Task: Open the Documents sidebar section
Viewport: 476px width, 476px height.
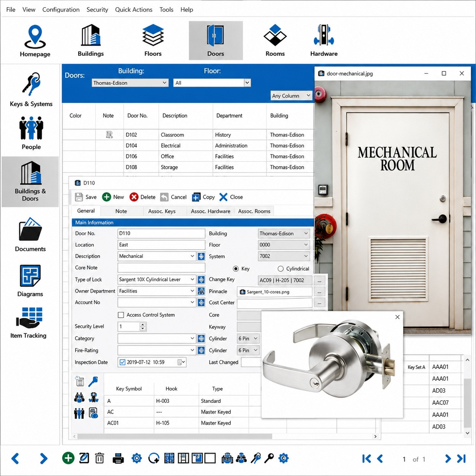Action: [x=30, y=234]
